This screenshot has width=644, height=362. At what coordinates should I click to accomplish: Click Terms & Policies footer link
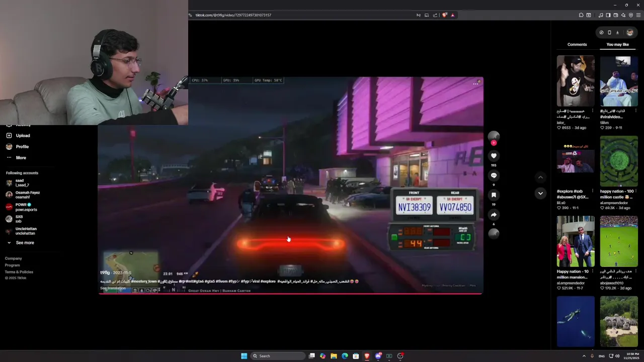tap(19, 271)
